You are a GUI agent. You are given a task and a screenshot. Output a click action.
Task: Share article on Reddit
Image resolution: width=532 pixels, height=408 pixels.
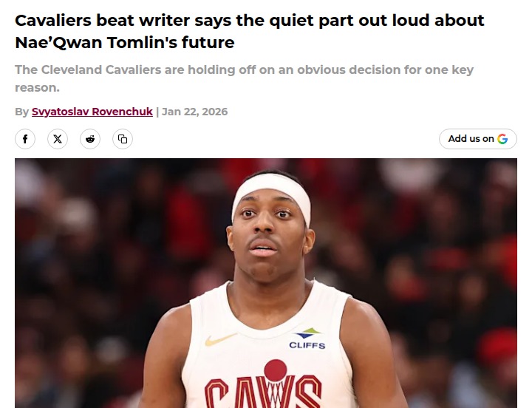pyautogui.click(x=90, y=139)
